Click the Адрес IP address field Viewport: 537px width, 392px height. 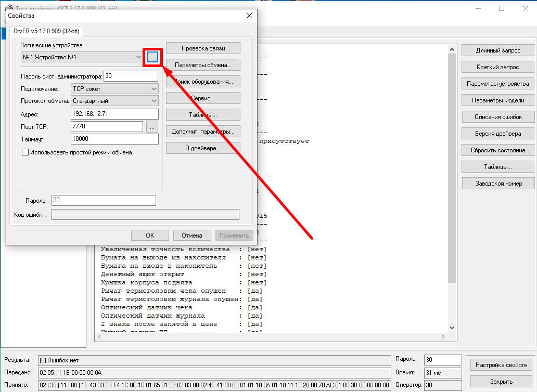click(x=114, y=114)
